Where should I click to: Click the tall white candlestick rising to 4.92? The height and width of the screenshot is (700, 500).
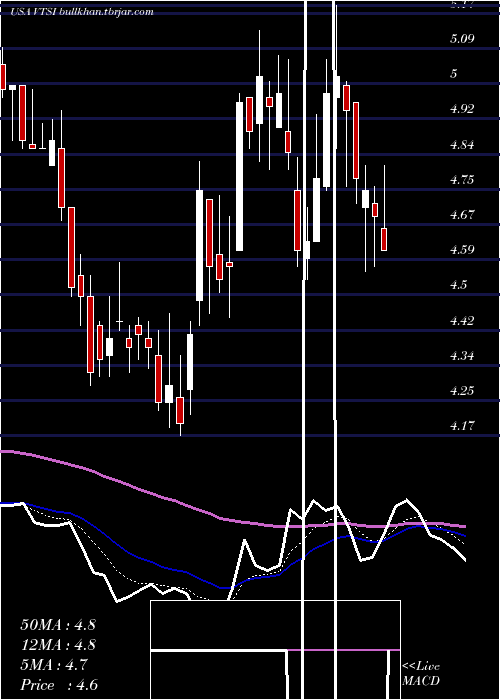(x=240, y=177)
